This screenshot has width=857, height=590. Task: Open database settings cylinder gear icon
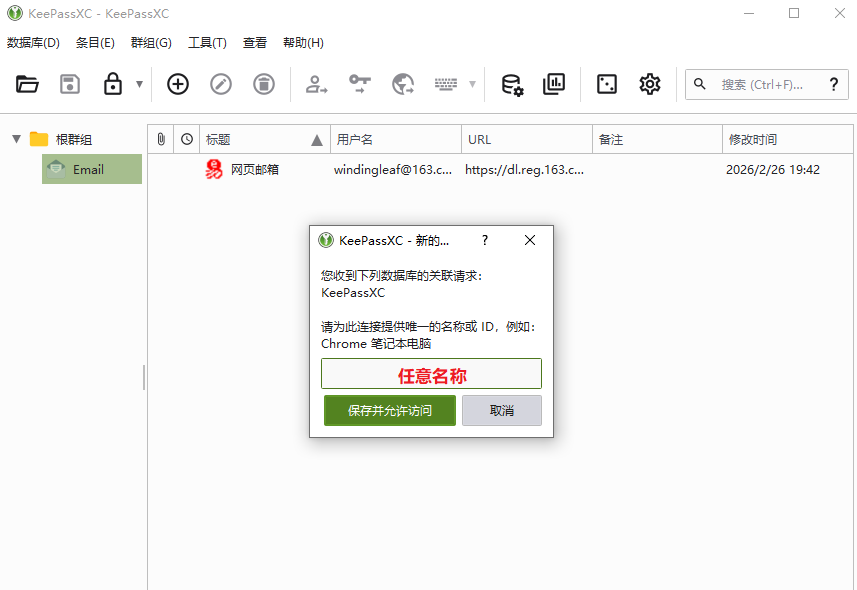coord(512,84)
